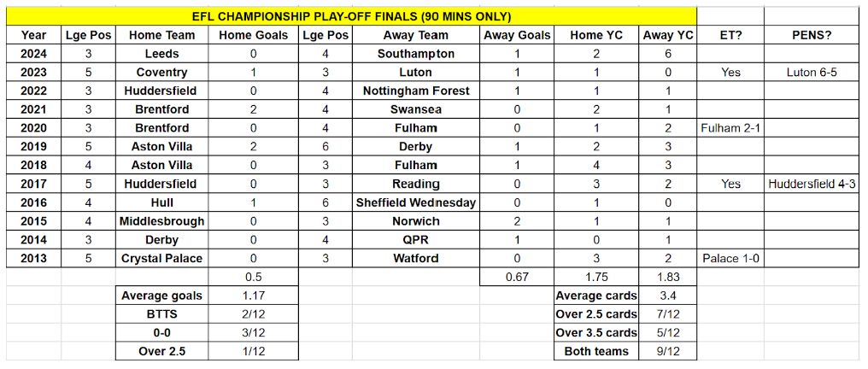The image size is (868, 369).
Task: Click the Year column header
Action: coord(34,35)
